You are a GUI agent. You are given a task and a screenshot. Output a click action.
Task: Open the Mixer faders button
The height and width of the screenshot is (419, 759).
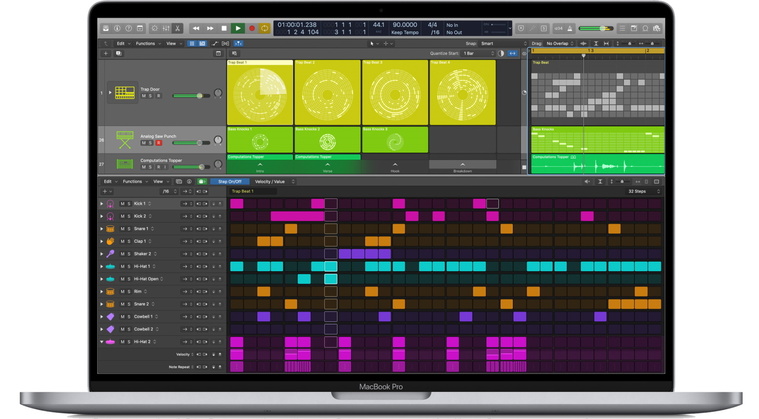pyautogui.click(x=166, y=29)
